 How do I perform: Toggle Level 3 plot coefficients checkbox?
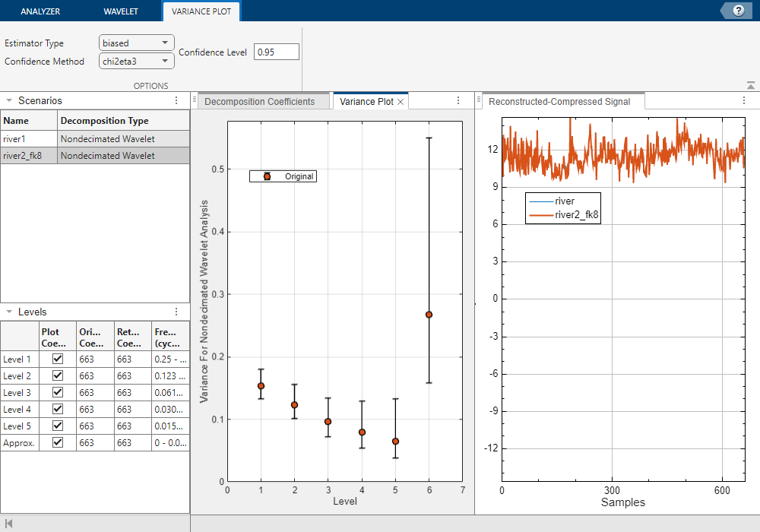tap(58, 392)
